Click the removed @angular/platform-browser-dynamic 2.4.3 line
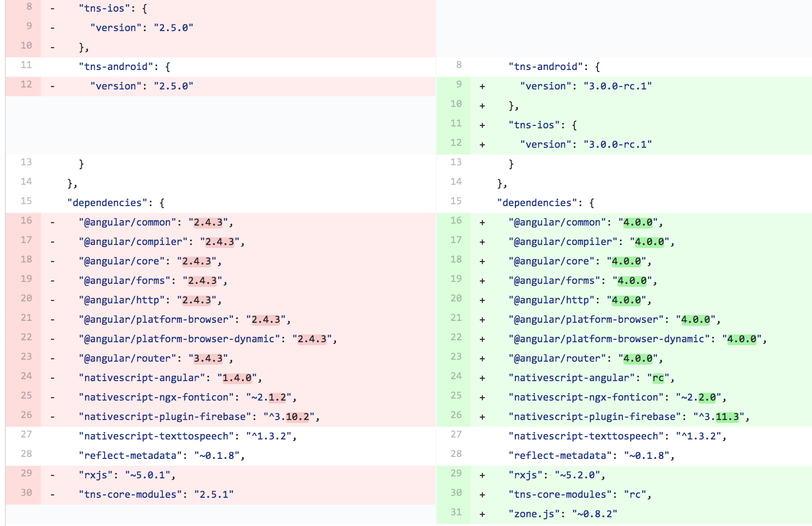Image resolution: width=812 pixels, height=526 pixels. pos(208,339)
